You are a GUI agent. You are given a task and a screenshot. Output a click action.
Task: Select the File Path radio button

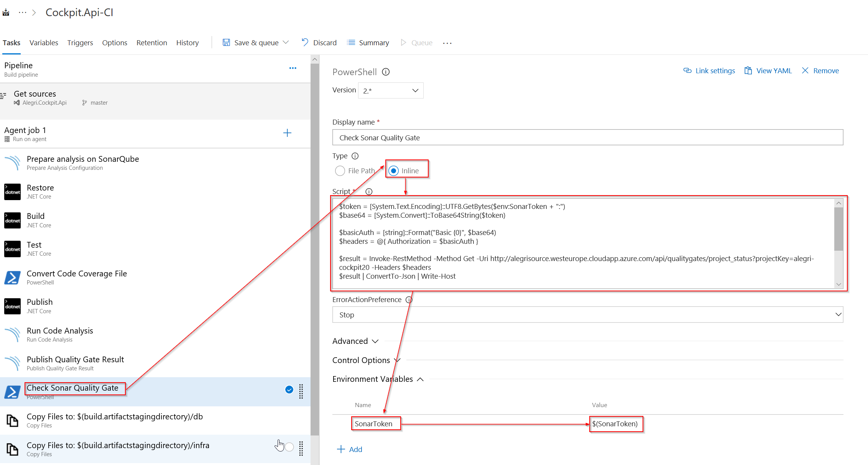point(340,171)
